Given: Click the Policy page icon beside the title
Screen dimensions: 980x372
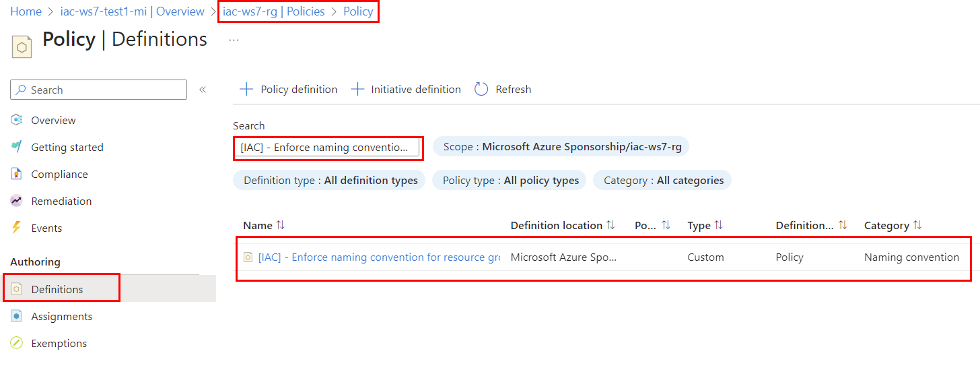Looking at the screenshot, I should (22, 47).
